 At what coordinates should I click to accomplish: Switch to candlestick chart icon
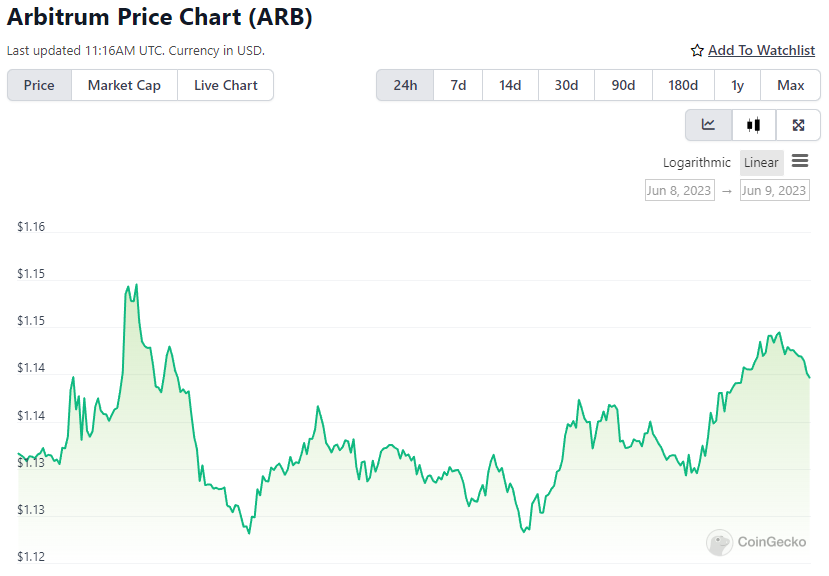(753, 125)
